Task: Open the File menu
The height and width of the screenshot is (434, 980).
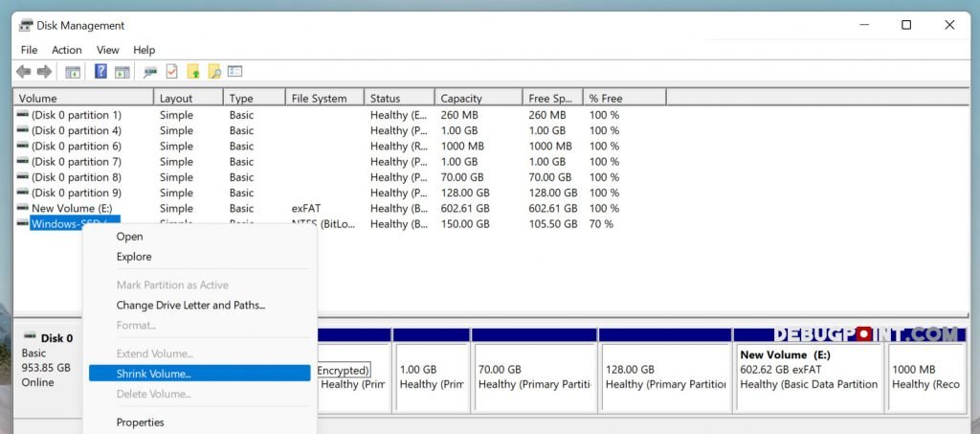Action: [x=29, y=50]
